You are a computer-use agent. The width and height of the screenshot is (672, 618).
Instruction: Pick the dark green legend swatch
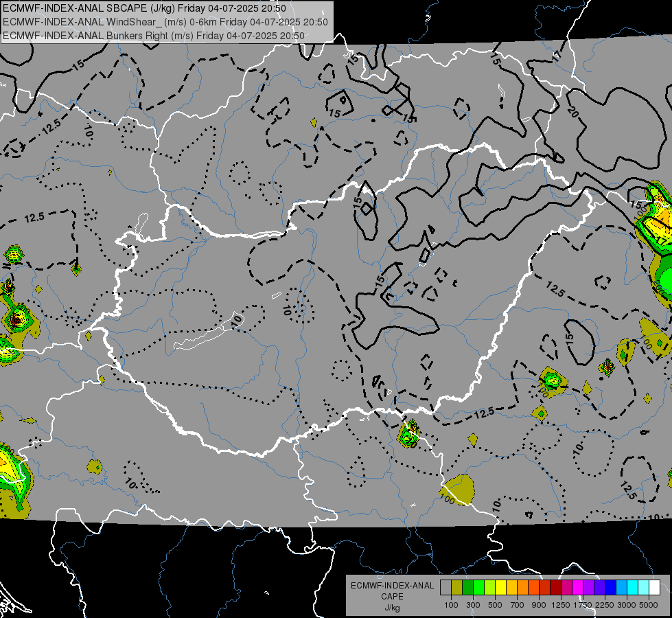(467, 587)
